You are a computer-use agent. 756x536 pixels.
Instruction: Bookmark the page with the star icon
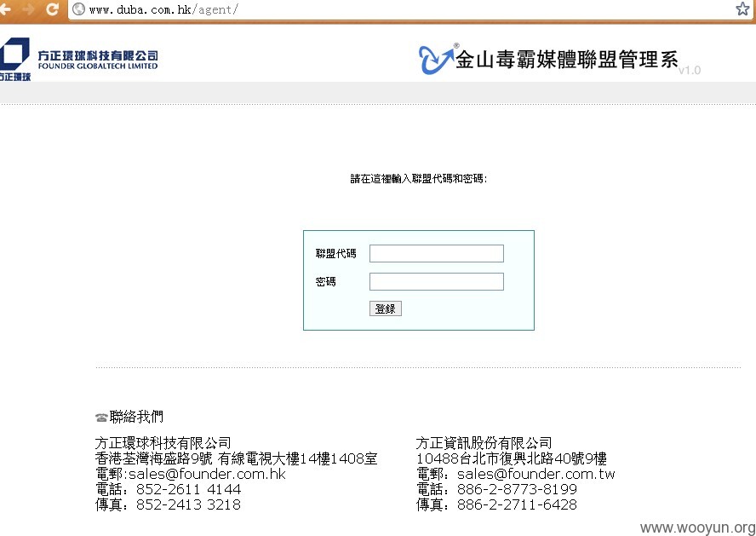[x=743, y=9]
